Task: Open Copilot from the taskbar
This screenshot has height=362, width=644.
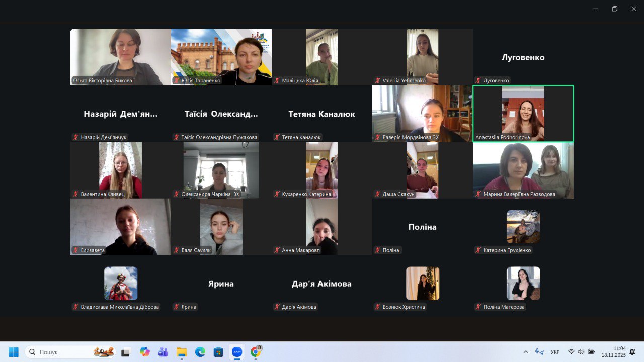Action: (145, 352)
